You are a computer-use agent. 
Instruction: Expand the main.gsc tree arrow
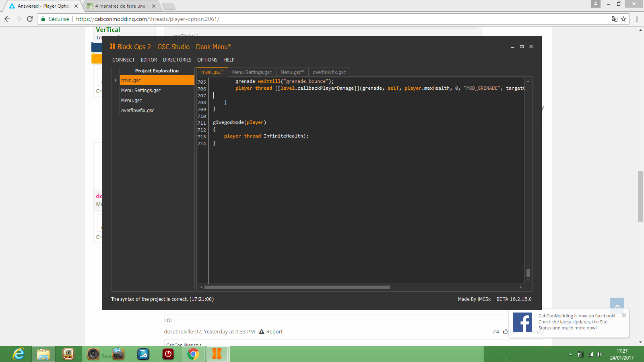pyautogui.click(x=116, y=80)
